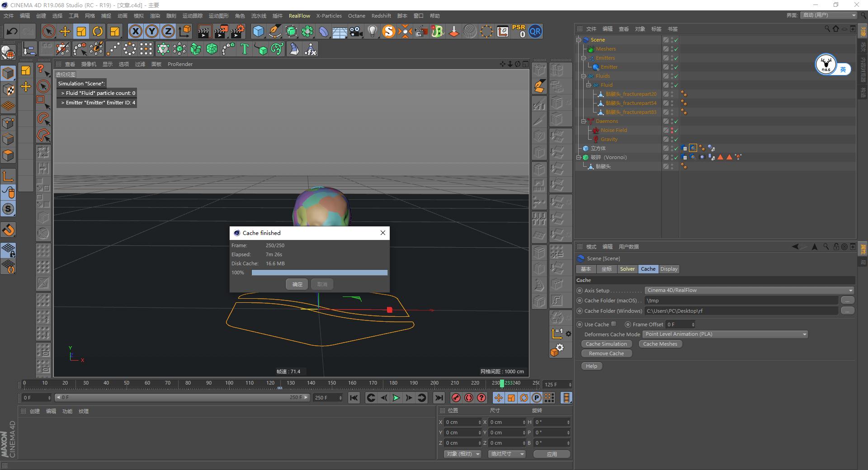Click the timeline playhead slider

[502, 384]
